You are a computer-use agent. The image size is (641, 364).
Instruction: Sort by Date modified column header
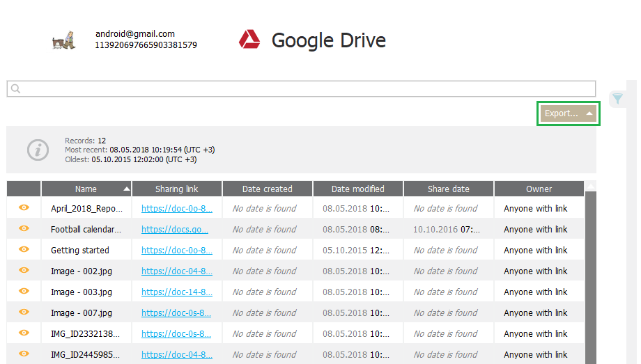pos(358,189)
